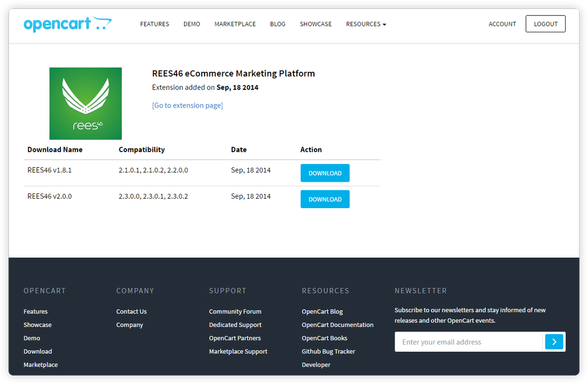Click the Action column header
Viewport: 588px width, 384px height.
tap(311, 149)
